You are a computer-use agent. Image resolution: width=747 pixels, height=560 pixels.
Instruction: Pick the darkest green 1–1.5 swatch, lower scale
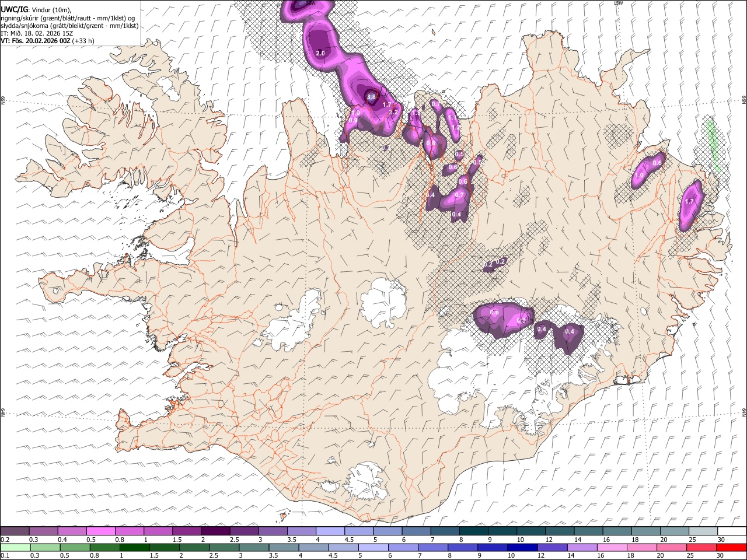tap(135, 547)
